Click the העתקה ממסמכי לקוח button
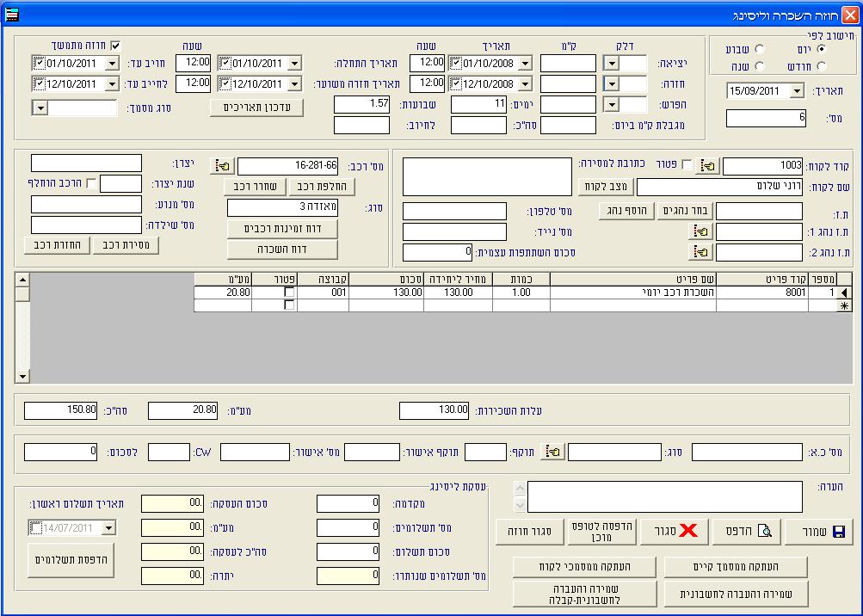The width and height of the screenshot is (863, 616). pos(584,566)
